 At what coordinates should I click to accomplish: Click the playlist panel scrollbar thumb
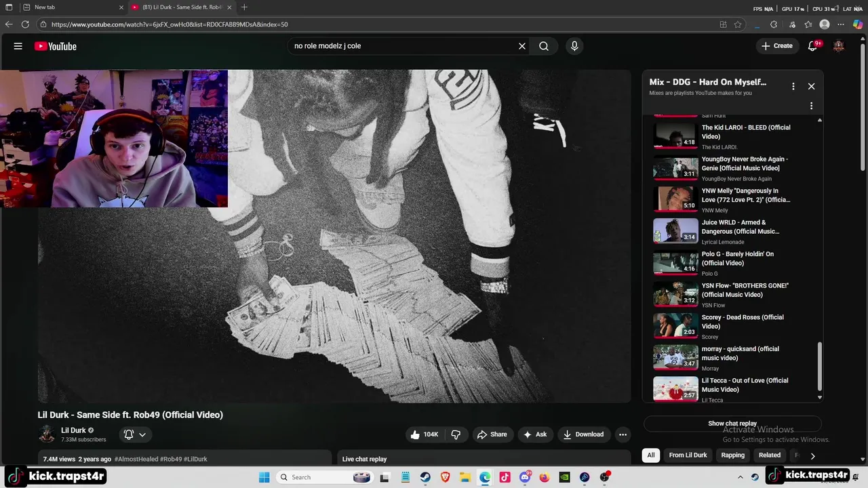(x=820, y=367)
